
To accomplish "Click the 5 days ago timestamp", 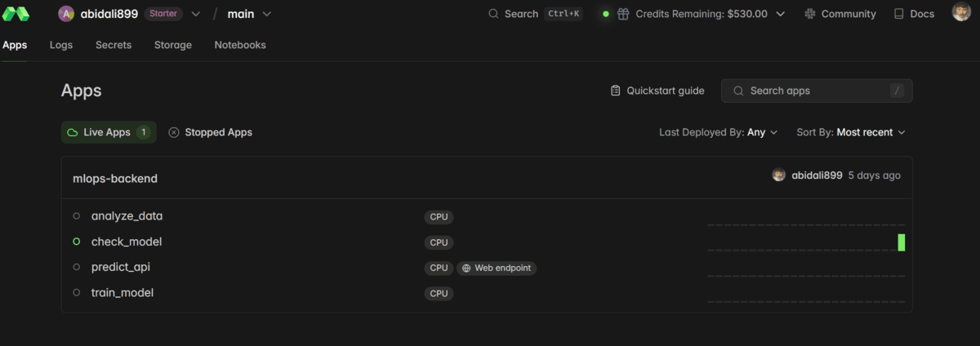I will tap(875, 175).
